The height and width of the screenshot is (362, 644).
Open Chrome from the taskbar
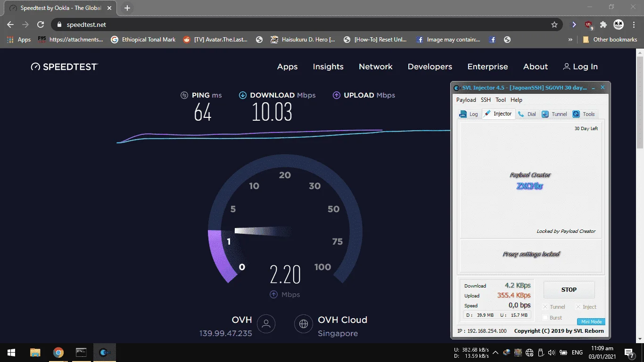point(58,353)
